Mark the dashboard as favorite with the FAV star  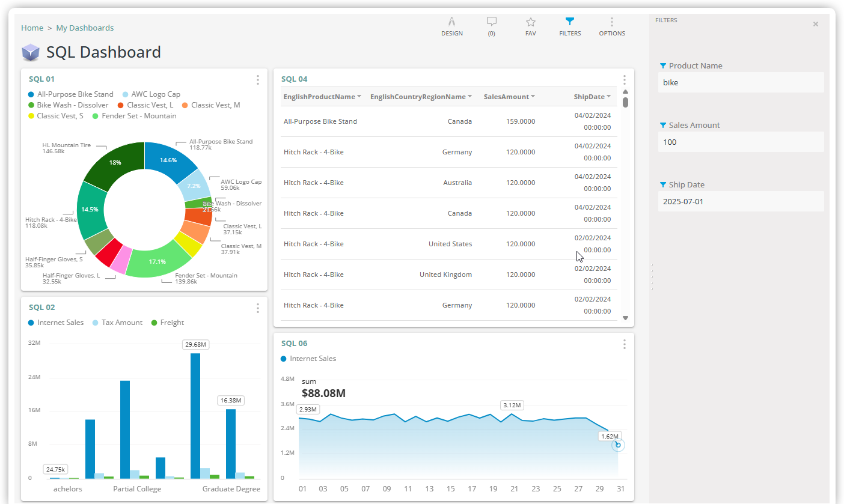pyautogui.click(x=530, y=26)
